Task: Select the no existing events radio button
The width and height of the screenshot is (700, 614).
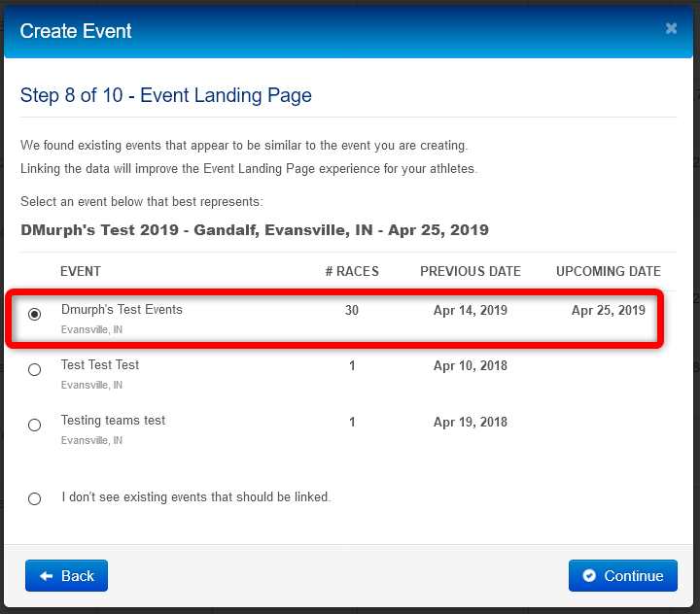Action: pyautogui.click(x=35, y=498)
